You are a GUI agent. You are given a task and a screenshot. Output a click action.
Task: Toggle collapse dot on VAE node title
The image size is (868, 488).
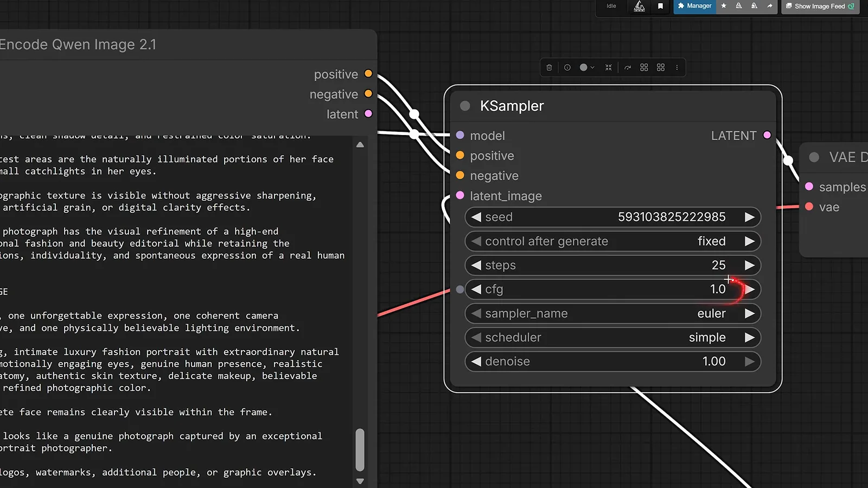814,157
